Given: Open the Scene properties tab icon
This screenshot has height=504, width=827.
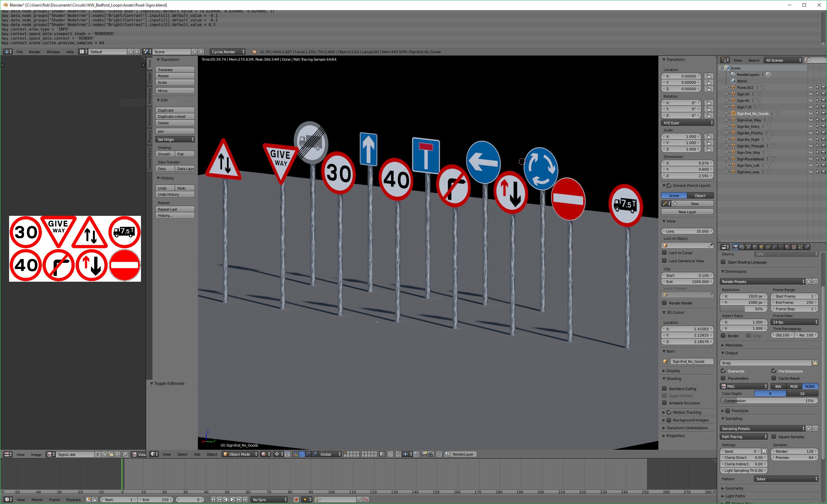Looking at the screenshot, I should 748,247.
